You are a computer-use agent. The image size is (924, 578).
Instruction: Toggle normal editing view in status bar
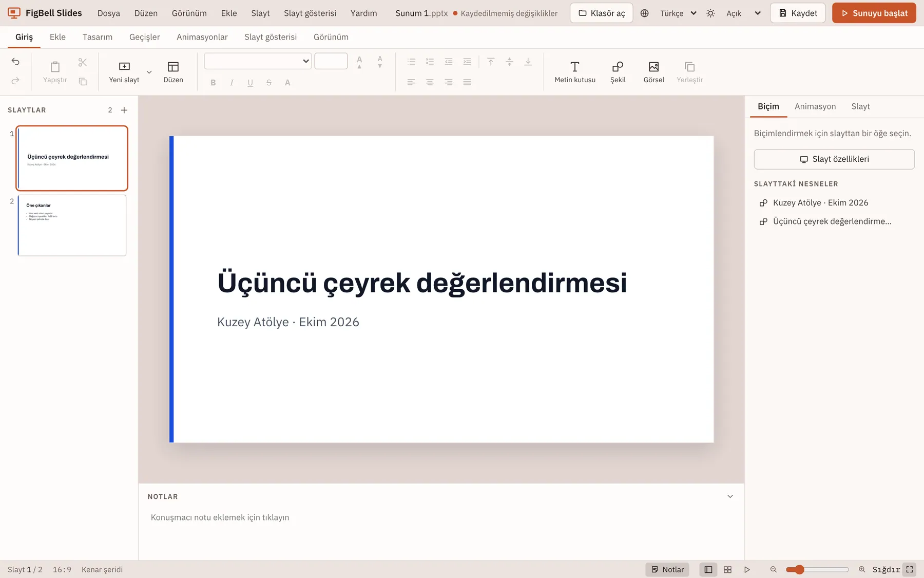pos(708,569)
